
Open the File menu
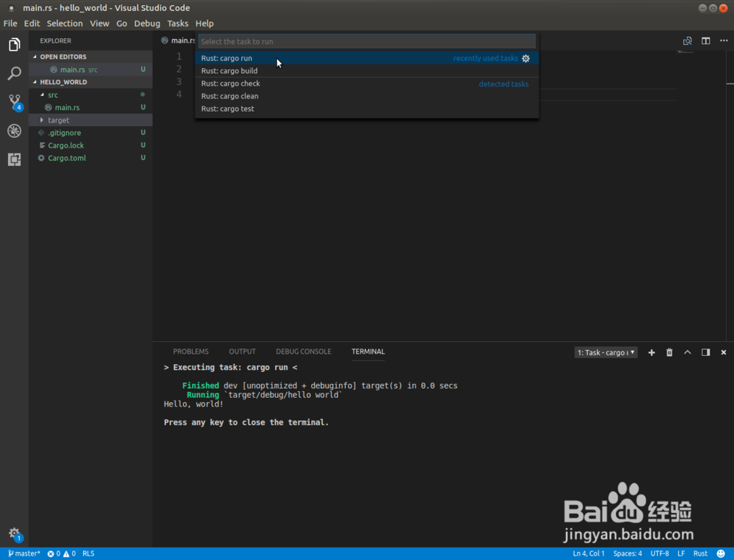tap(10, 23)
